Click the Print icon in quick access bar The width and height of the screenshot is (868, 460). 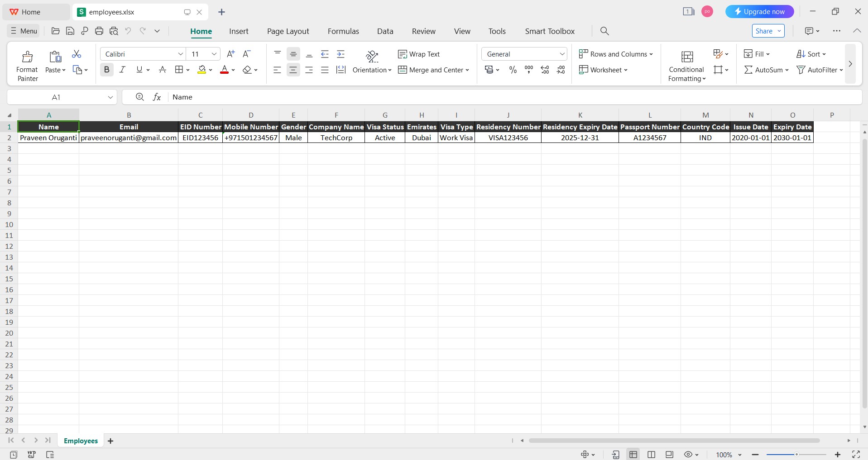(99, 31)
